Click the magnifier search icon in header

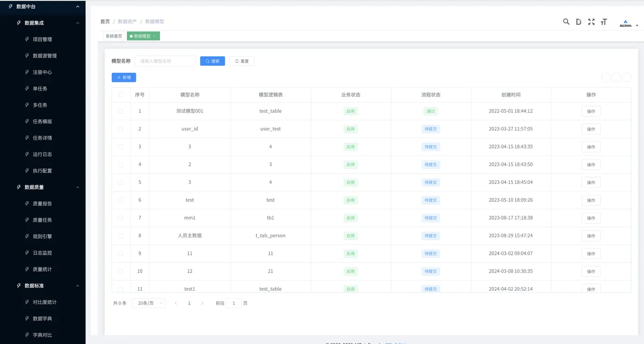[x=566, y=22]
